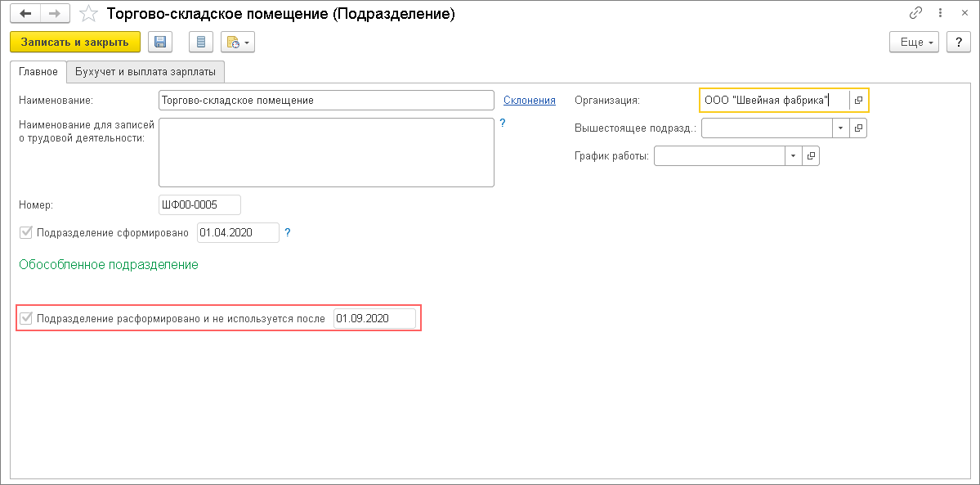Open the Еще menu dropdown
Screen dimensions: 980x485
click(915, 43)
